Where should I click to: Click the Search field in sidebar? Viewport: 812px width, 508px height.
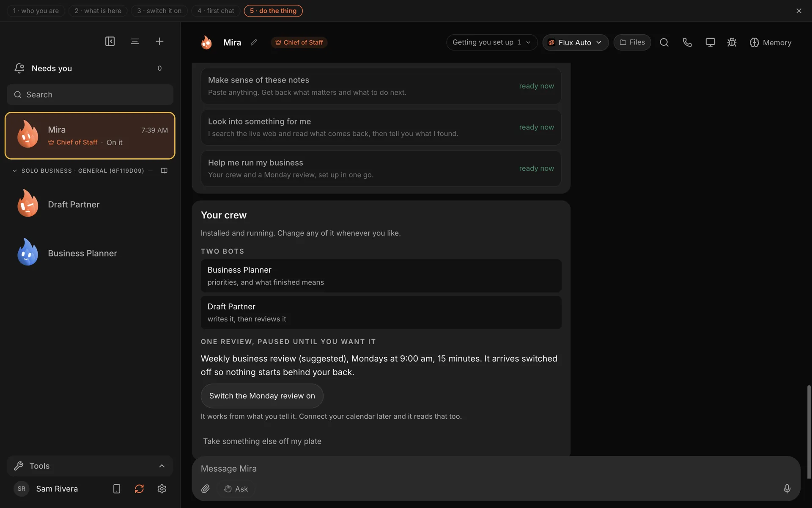point(90,94)
